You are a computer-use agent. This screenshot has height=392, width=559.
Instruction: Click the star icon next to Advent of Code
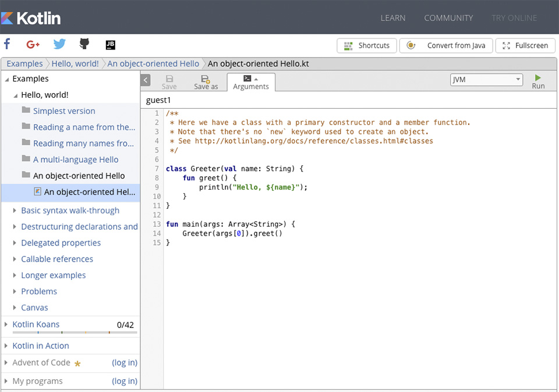tap(77, 364)
